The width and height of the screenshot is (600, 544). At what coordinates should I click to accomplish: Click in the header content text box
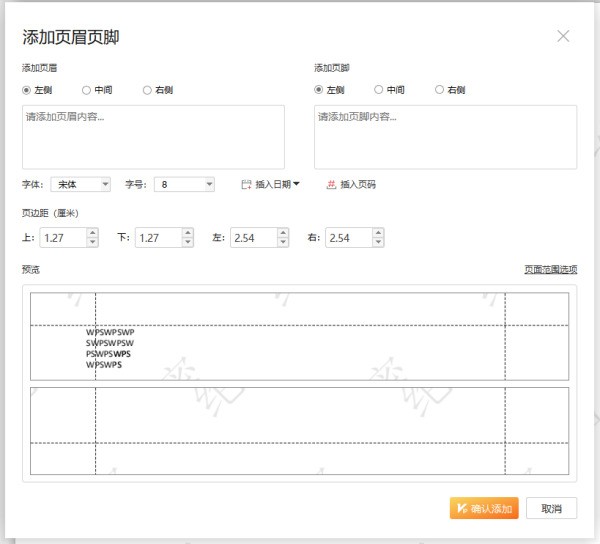pyautogui.click(x=153, y=137)
